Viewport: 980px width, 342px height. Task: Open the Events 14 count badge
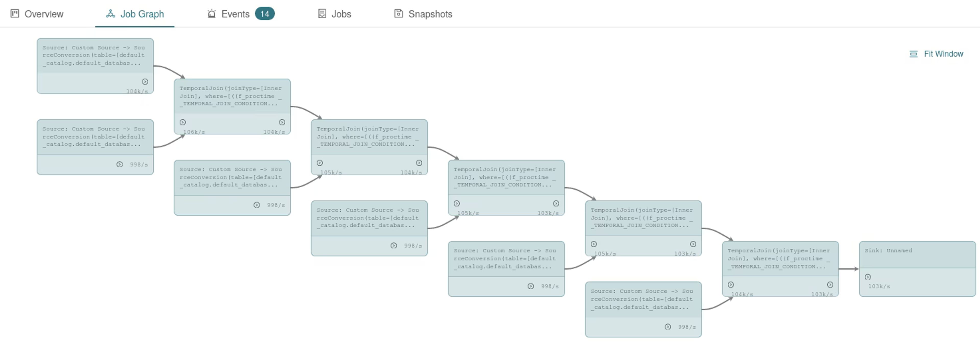coord(265,14)
